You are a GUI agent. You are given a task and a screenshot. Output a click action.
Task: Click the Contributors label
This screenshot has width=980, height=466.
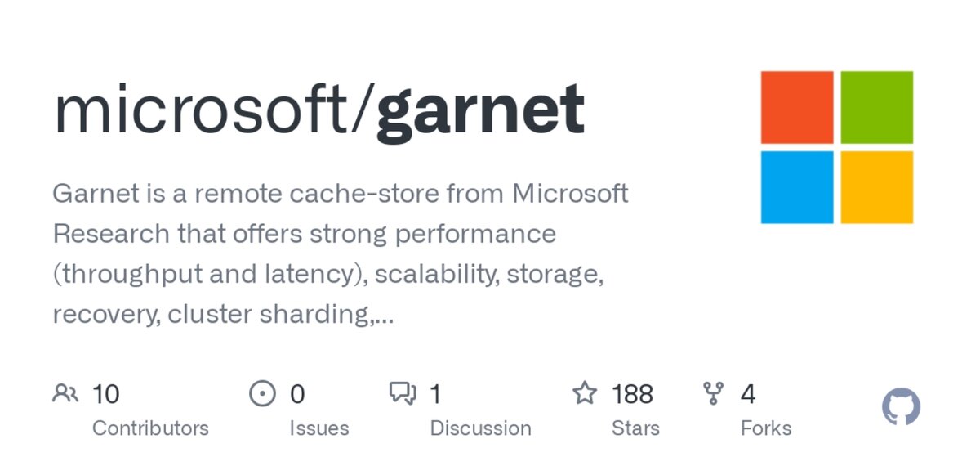(x=150, y=428)
